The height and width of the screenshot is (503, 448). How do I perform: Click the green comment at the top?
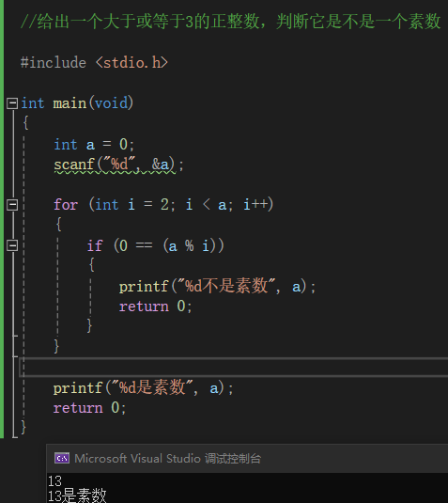pyautogui.click(x=231, y=22)
